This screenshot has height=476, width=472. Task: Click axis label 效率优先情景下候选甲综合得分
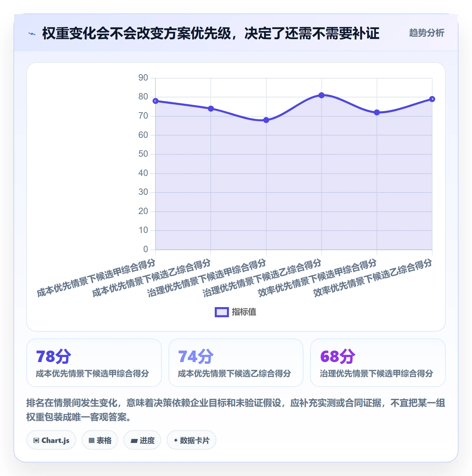coord(317,278)
